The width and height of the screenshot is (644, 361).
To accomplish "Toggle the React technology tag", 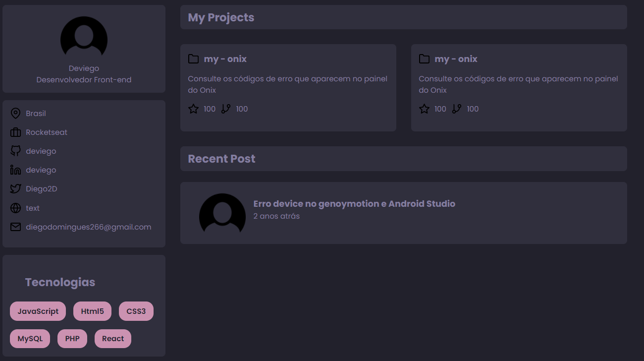I will [x=112, y=338].
